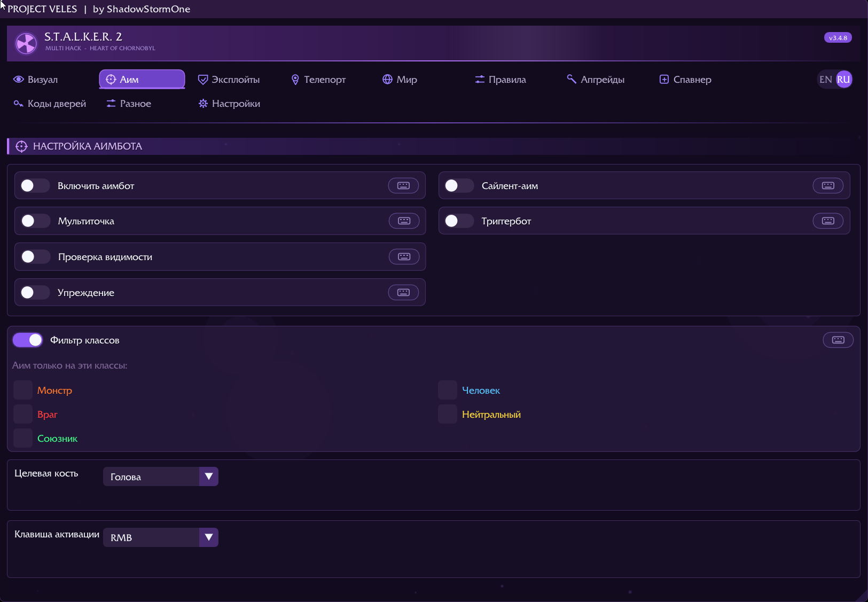Switch language to EN

point(825,80)
